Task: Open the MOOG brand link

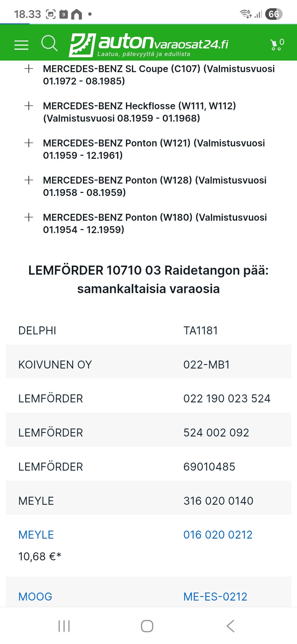Action: (x=35, y=597)
